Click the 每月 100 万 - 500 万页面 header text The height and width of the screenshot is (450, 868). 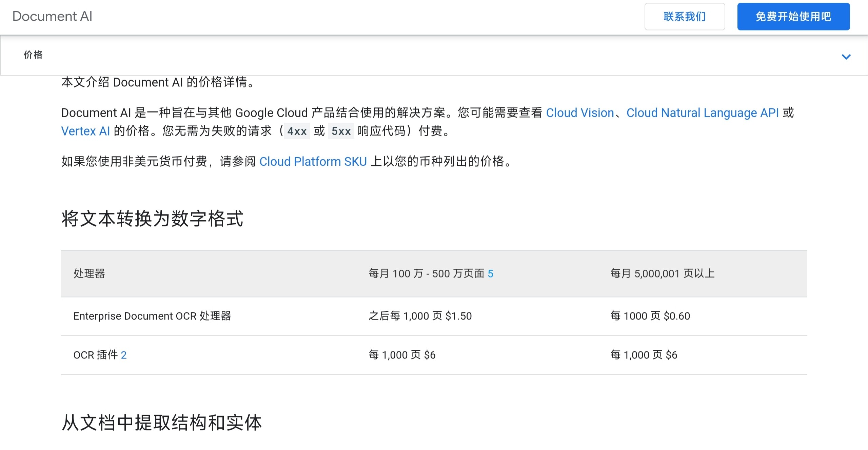tap(426, 273)
